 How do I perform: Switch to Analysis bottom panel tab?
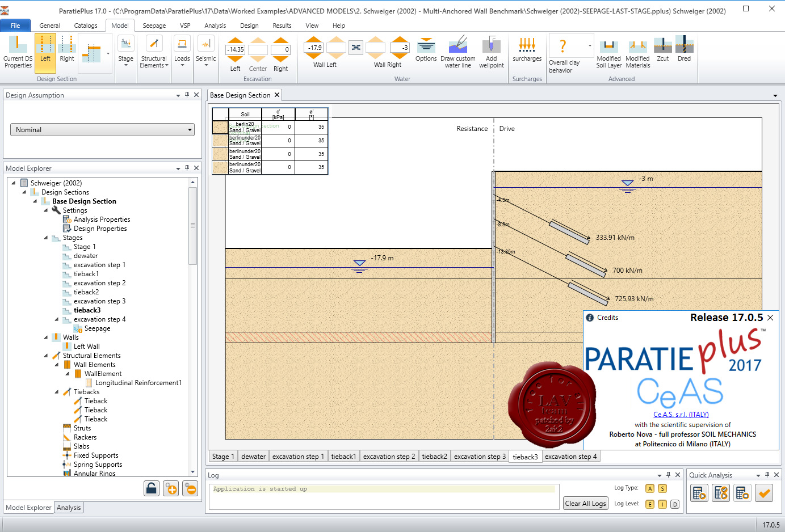point(69,508)
